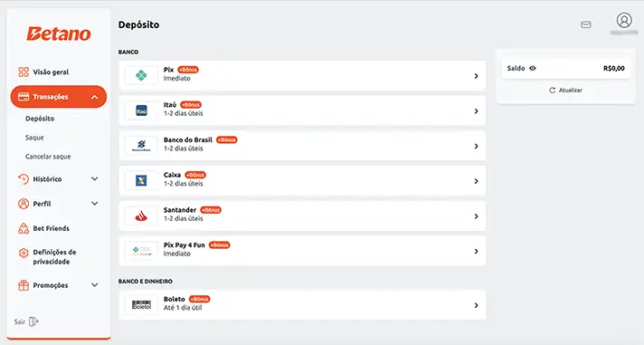Open the messages envelope icon
644x345 pixels.
point(586,24)
